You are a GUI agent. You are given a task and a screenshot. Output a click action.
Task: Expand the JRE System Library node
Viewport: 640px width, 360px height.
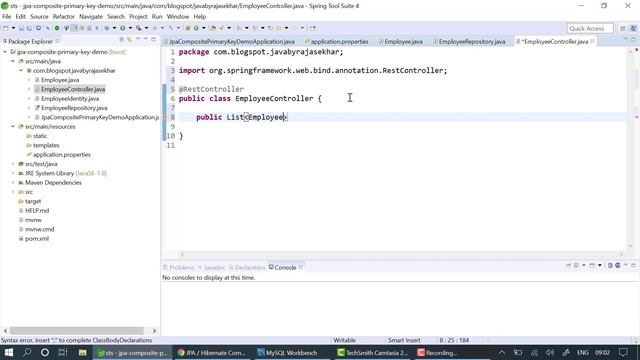[13, 173]
